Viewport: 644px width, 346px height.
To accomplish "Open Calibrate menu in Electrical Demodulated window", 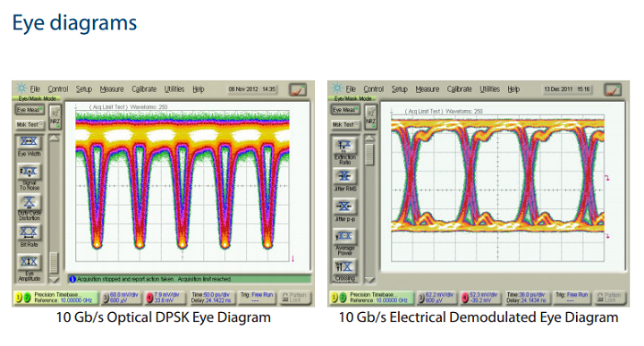I will point(460,89).
